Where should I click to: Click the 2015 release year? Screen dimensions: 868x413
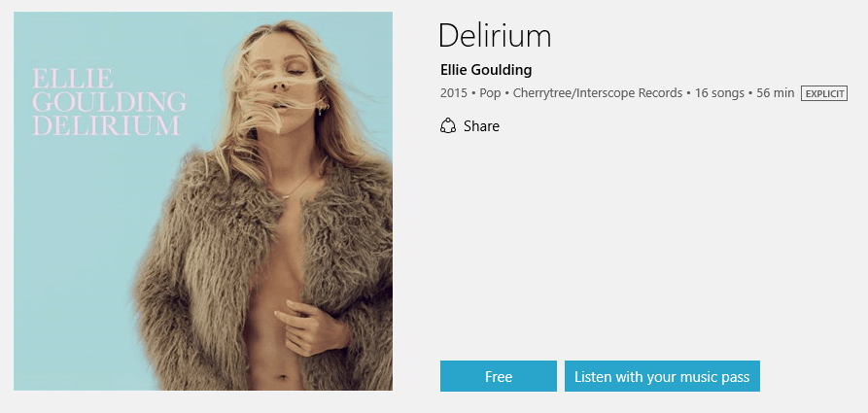coord(454,93)
